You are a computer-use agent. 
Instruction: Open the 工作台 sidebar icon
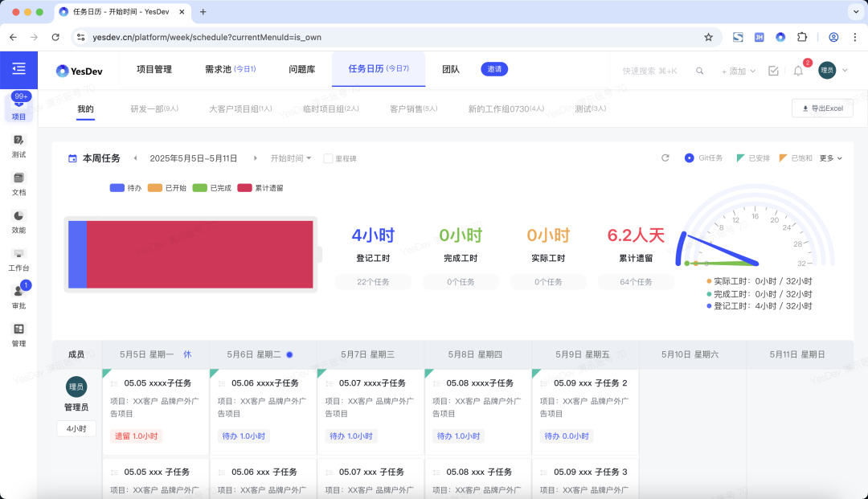[18, 257]
